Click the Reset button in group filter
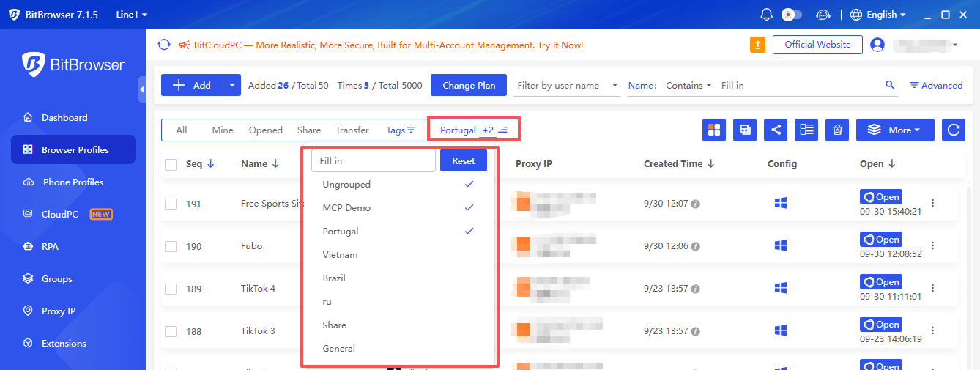Screen dimensions: 980x370 tap(464, 160)
